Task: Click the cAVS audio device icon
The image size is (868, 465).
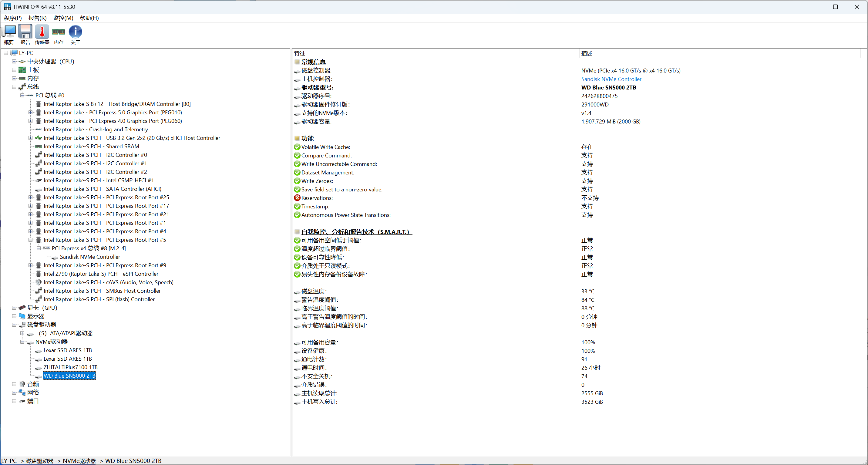Action: tap(39, 282)
